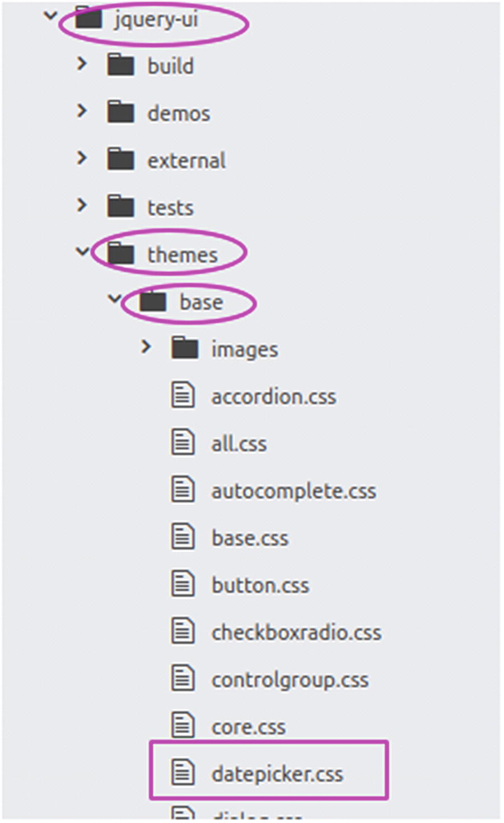Collapse the jquery-ui folder chevron
This screenshot has height=823, width=504.
coord(50,16)
